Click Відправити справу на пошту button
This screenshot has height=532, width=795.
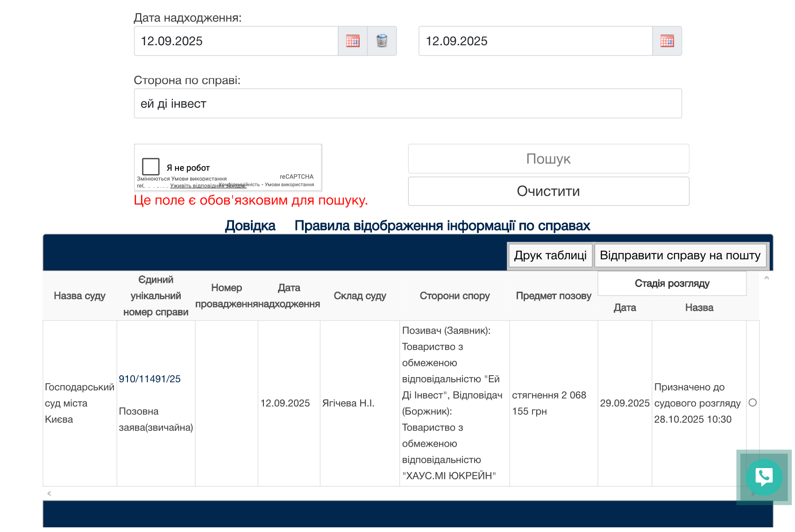680,256
